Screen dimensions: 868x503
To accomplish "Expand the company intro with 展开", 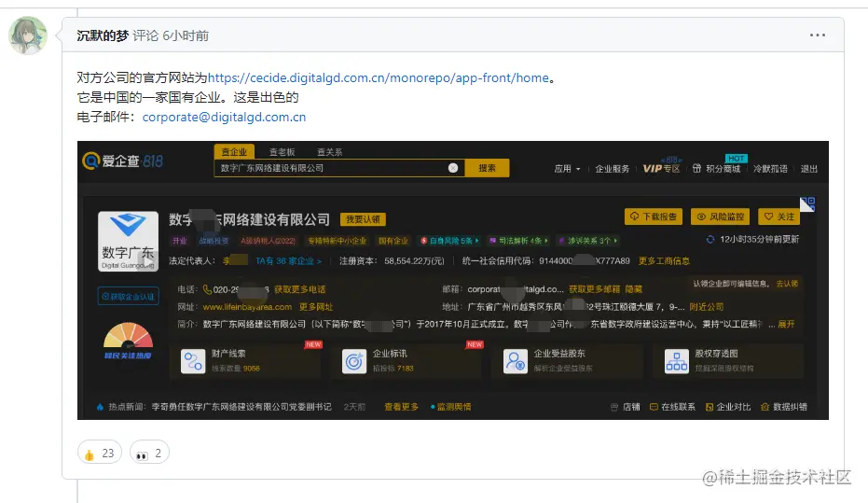I will tap(786, 324).
